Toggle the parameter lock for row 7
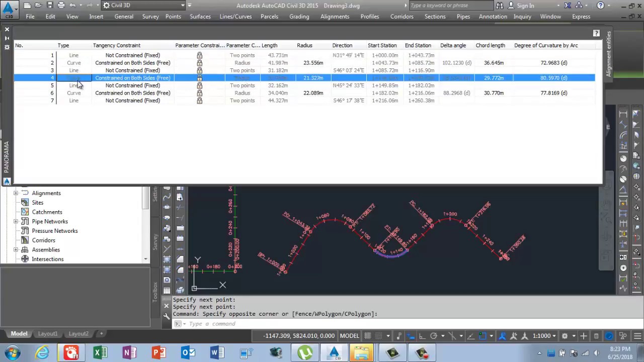 [199, 101]
